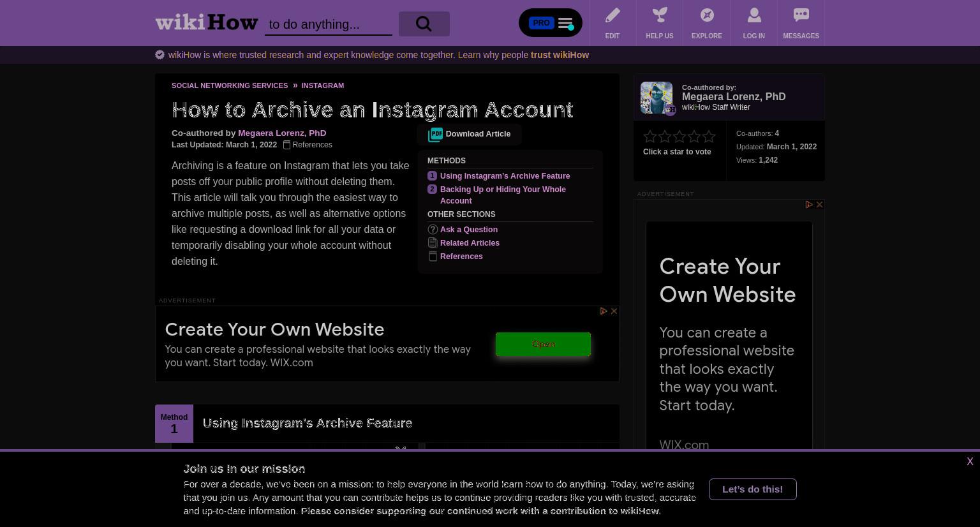Open AdChoices info on banner ad

[604, 311]
